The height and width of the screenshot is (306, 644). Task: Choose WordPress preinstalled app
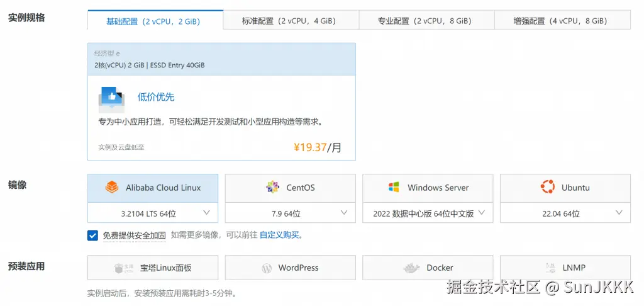pos(291,268)
